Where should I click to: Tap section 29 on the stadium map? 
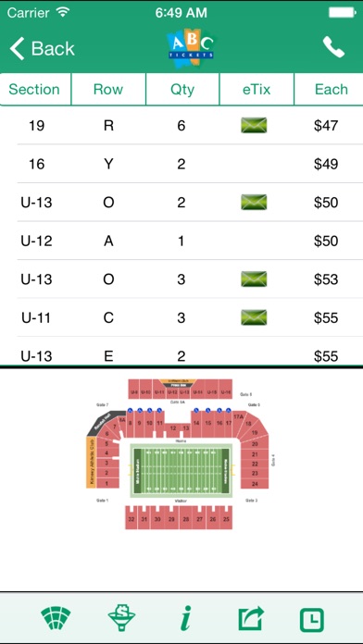(172, 518)
